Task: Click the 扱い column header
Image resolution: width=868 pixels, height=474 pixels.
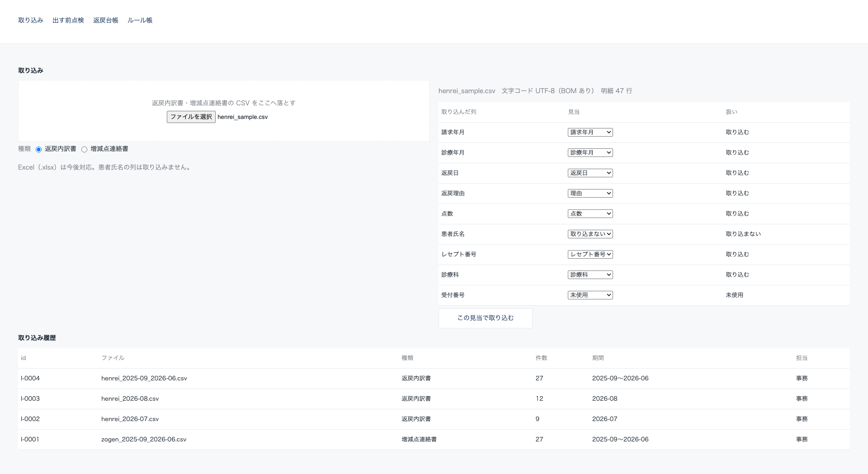Action: [x=731, y=112]
